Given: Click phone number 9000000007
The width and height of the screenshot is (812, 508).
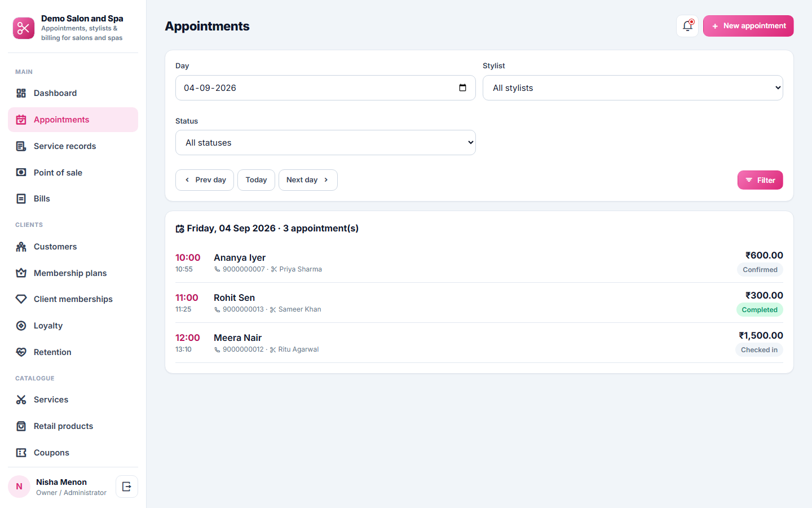Looking at the screenshot, I should coord(244,269).
